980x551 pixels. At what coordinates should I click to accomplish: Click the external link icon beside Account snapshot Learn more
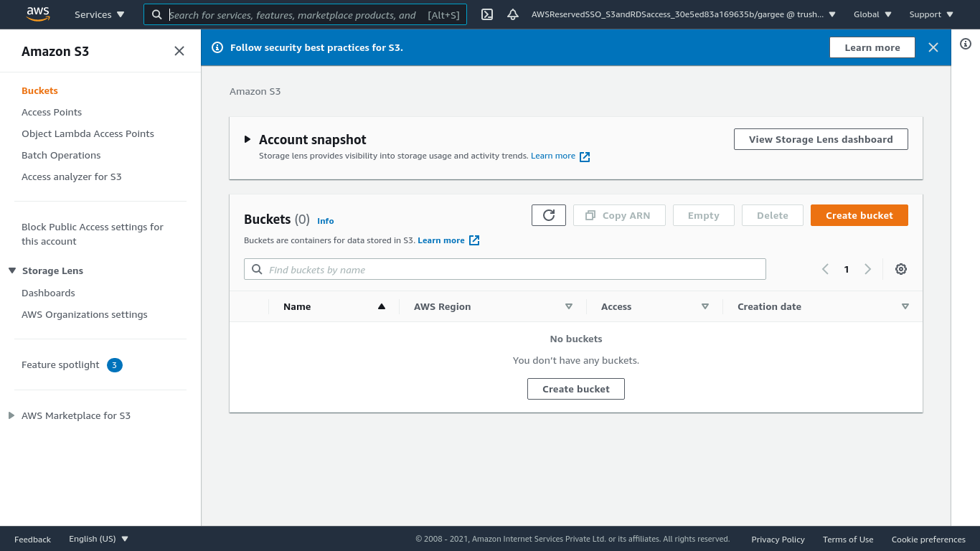point(585,156)
